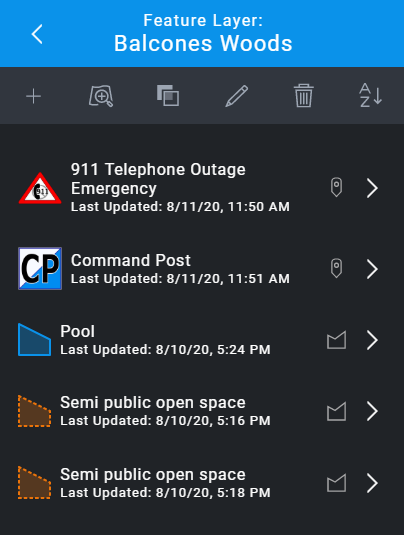Click the zoom-to-layer magnifier icon

point(101,96)
